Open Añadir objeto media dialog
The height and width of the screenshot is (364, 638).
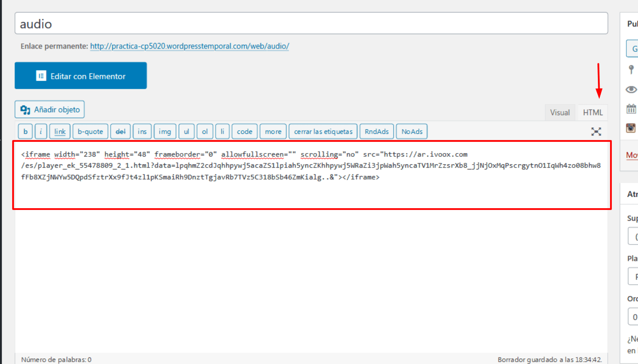coord(50,110)
